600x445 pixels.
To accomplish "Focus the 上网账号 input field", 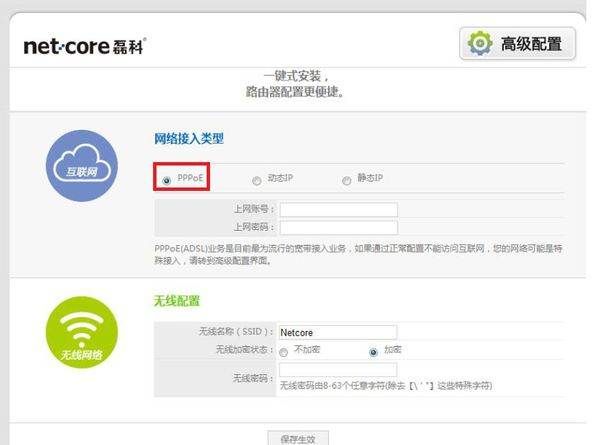I will point(338,210).
